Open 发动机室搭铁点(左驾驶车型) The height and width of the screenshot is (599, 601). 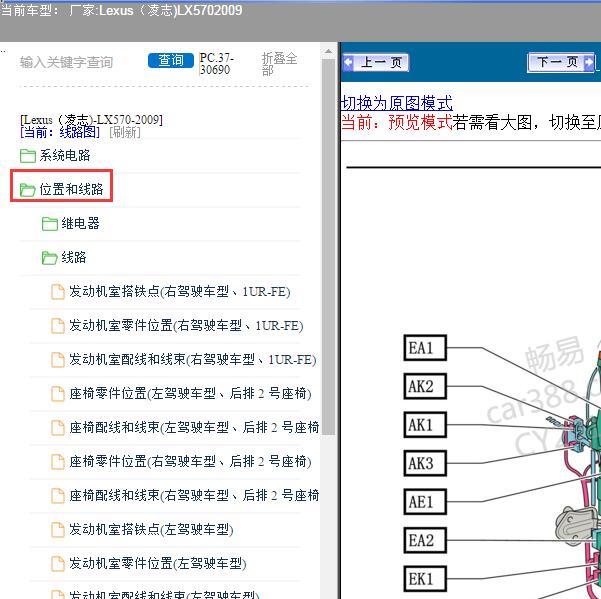tap(151, 529)
